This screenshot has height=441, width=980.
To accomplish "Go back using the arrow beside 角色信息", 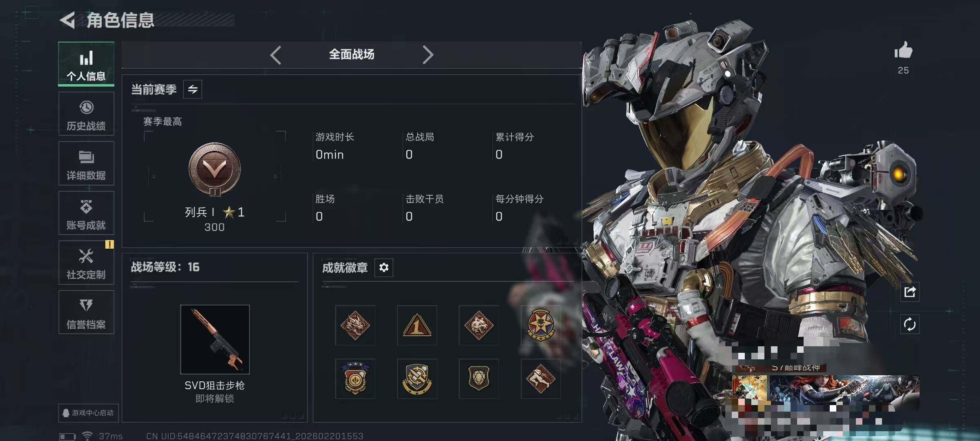I will coord(67,20).
